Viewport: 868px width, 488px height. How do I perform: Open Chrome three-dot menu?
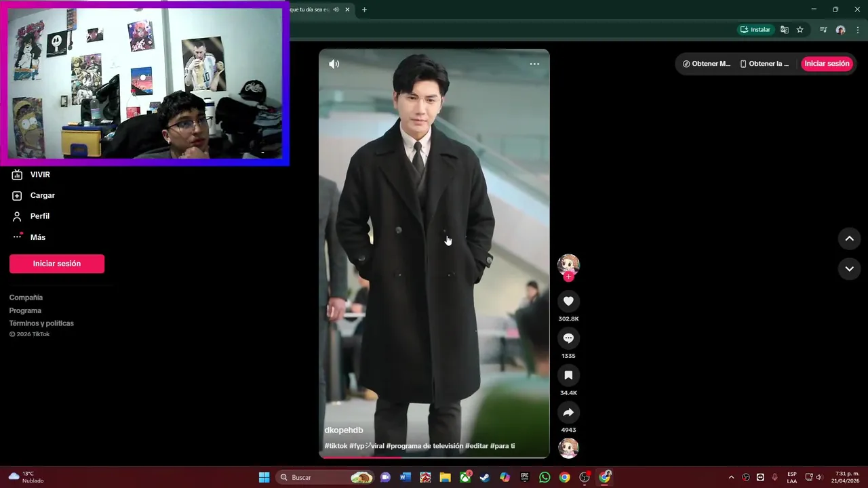858,30
